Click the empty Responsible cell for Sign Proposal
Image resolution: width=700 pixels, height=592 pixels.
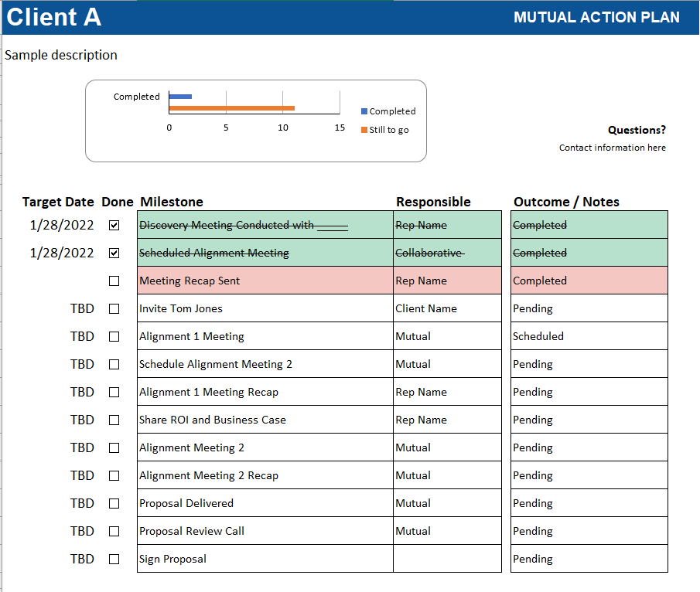447,559
